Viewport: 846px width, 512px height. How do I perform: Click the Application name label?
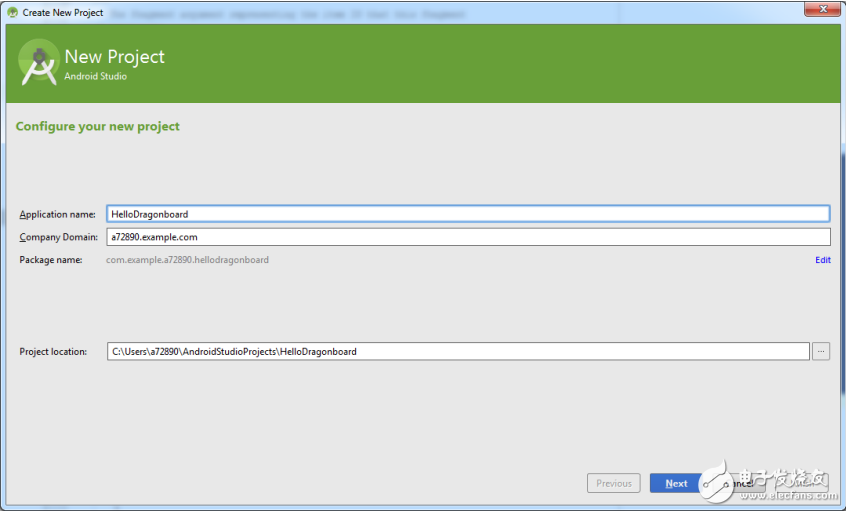[58, 214]
